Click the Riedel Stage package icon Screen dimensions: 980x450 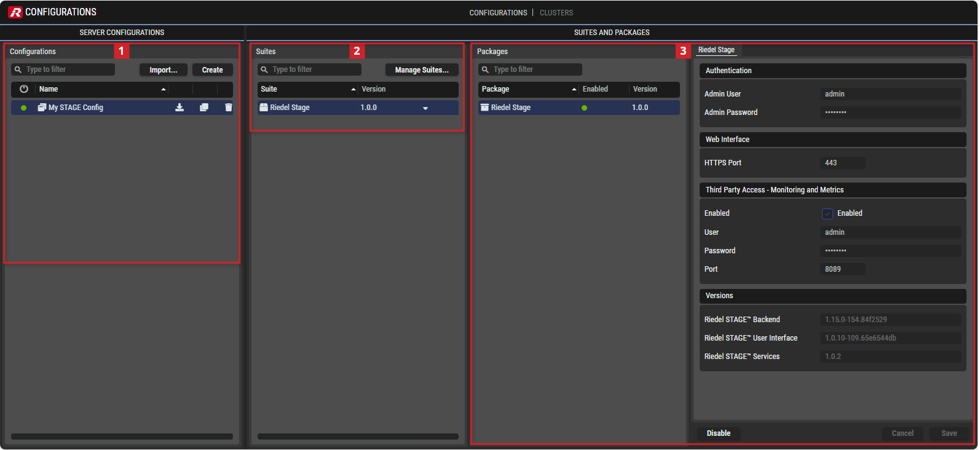click(484, 108)
